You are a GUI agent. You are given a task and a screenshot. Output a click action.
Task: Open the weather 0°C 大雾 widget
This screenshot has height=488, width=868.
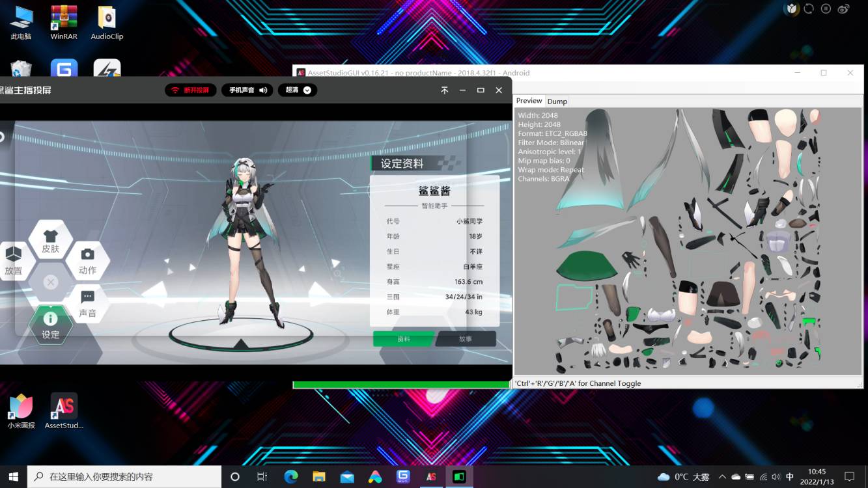pyautogui.click(x=683, y=476)
